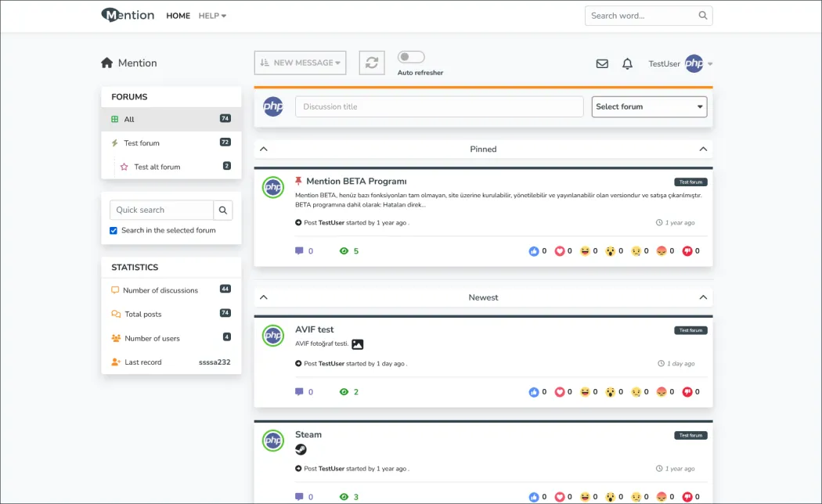The height and width of the screenshot is (504, 822).
Task: Toggle the Auto refresher switch
Action: pos(411,56)
